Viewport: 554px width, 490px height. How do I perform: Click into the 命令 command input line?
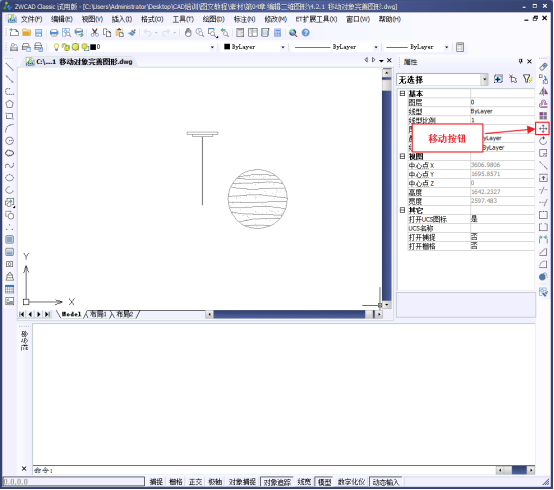[x=265, y=470]
